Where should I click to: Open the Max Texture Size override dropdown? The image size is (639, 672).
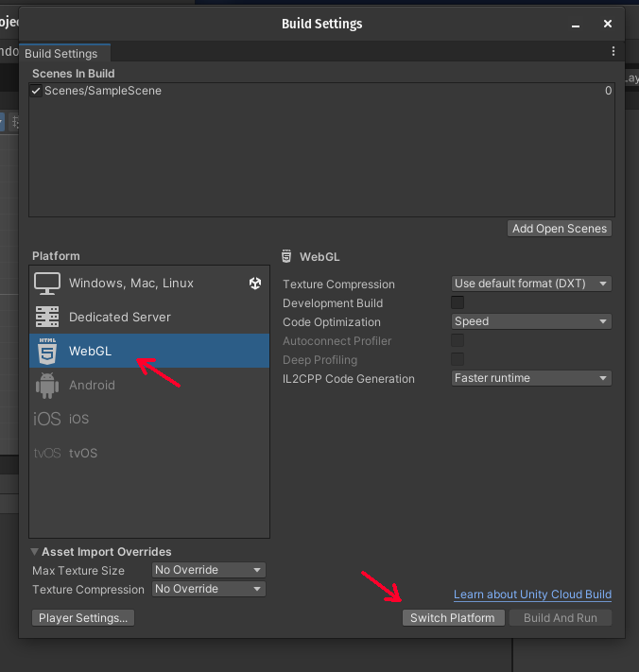[209, 570]
